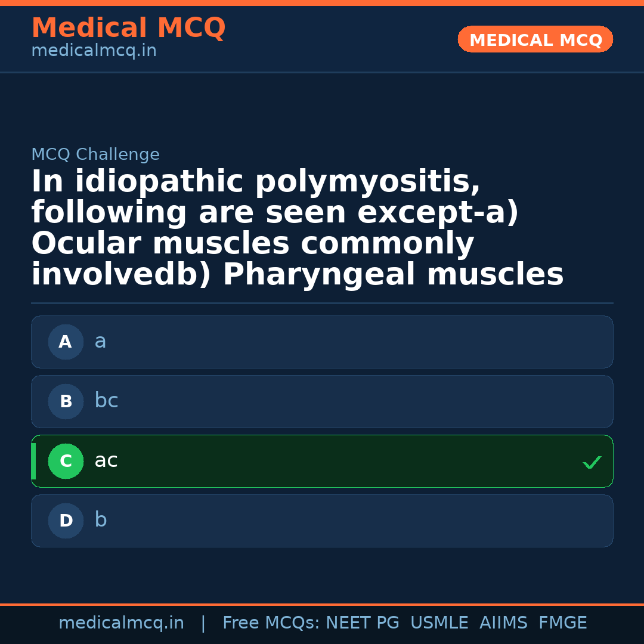Open medicalmcq.in link under the header title

click(94, 51)
